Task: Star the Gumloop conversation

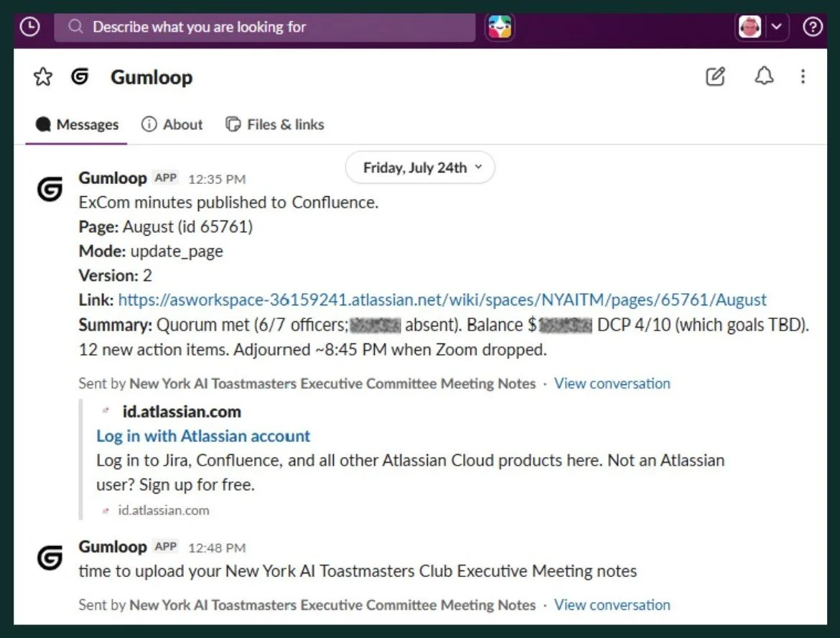Action: point(43,77)
